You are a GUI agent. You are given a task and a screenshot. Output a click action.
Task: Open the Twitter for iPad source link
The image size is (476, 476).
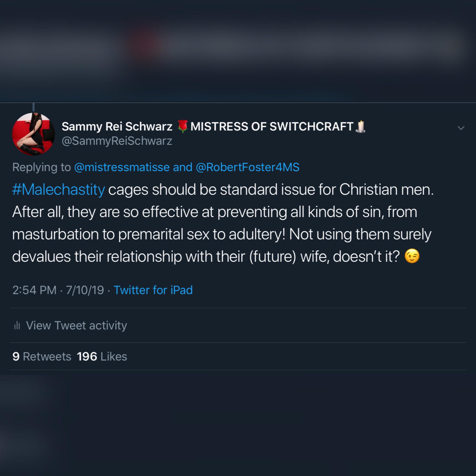tap(153, 290)
